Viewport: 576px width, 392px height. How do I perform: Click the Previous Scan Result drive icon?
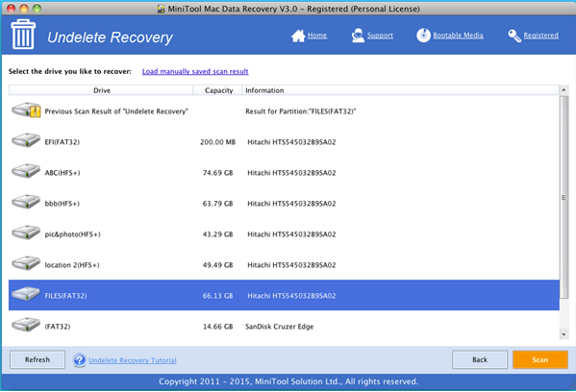(x=26, y=110)
